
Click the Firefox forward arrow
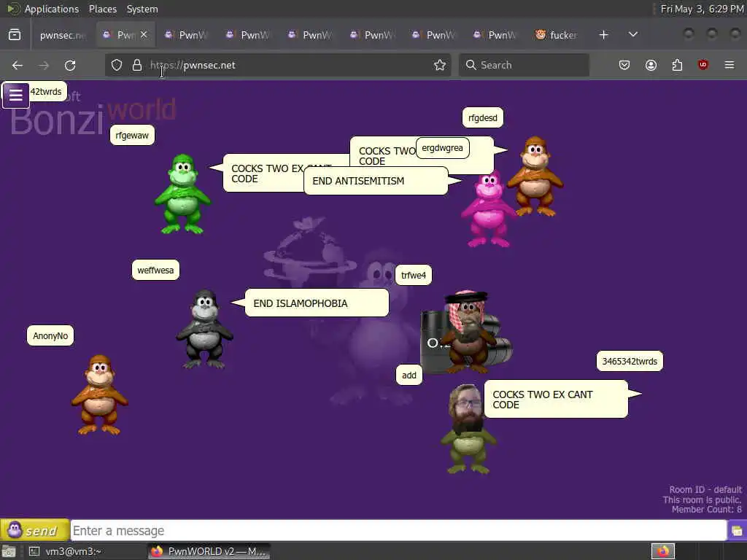click(44, 65)
